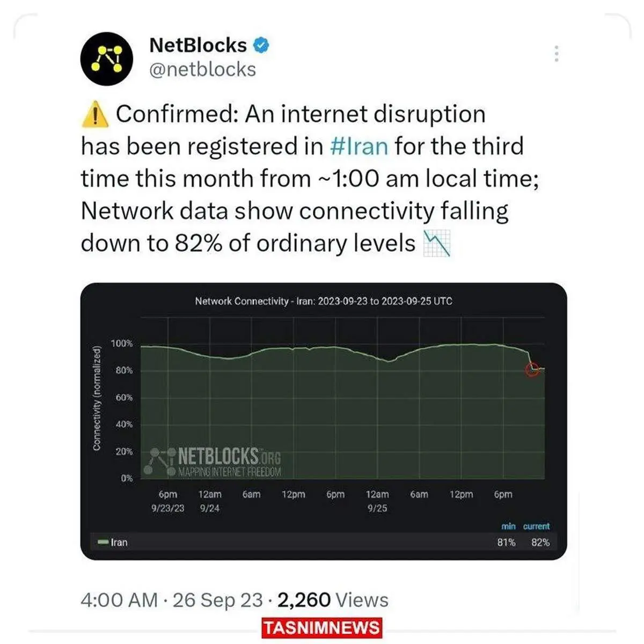
Task: Open the network connectivity chart image
Action: 324,421
